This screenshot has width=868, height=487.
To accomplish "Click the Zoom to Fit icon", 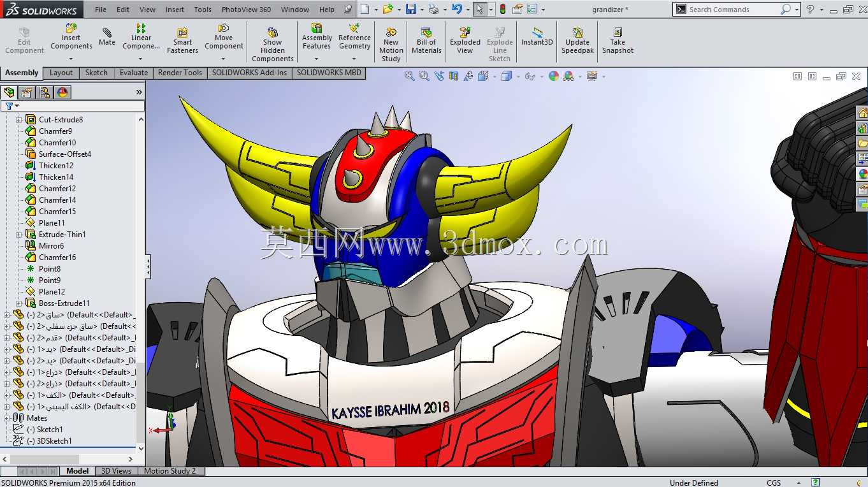I will [410, 76].
